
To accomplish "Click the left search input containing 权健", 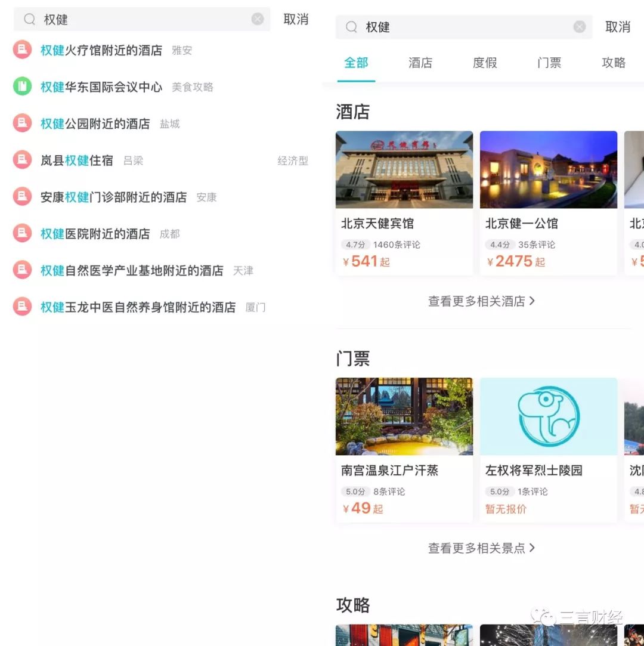I will [x=142, y=19].
